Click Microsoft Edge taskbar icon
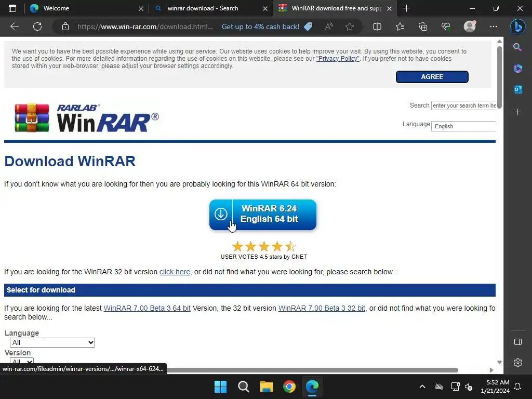The image size is (532, 399). coord(312,387)
